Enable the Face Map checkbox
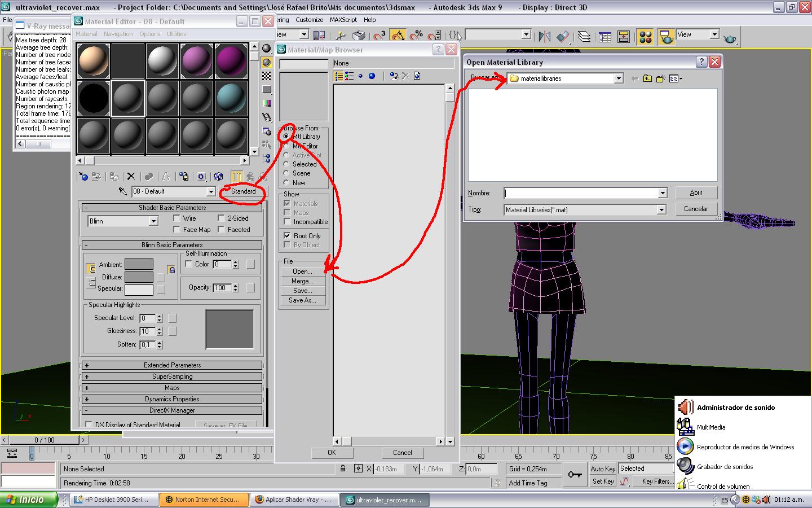 (176, 230)
